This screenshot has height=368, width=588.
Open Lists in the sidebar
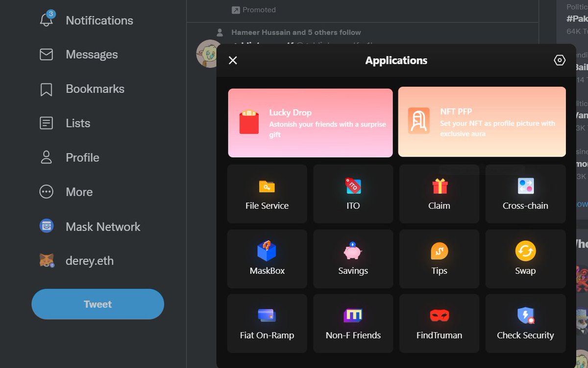pos(65,123)
